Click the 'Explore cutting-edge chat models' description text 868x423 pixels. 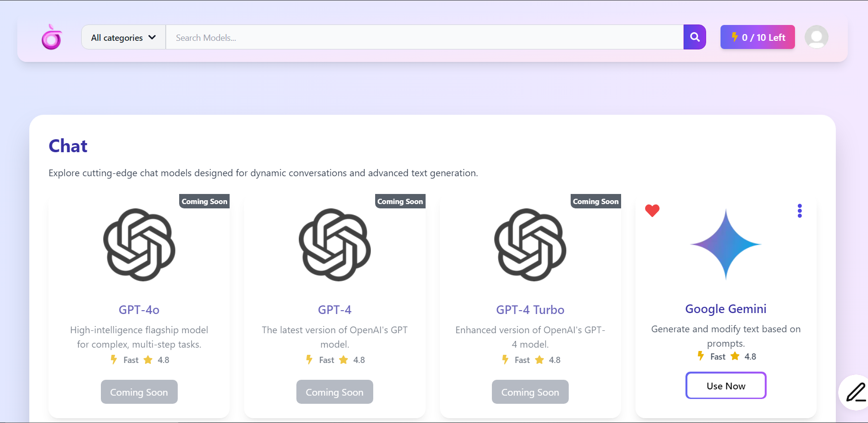263,173
